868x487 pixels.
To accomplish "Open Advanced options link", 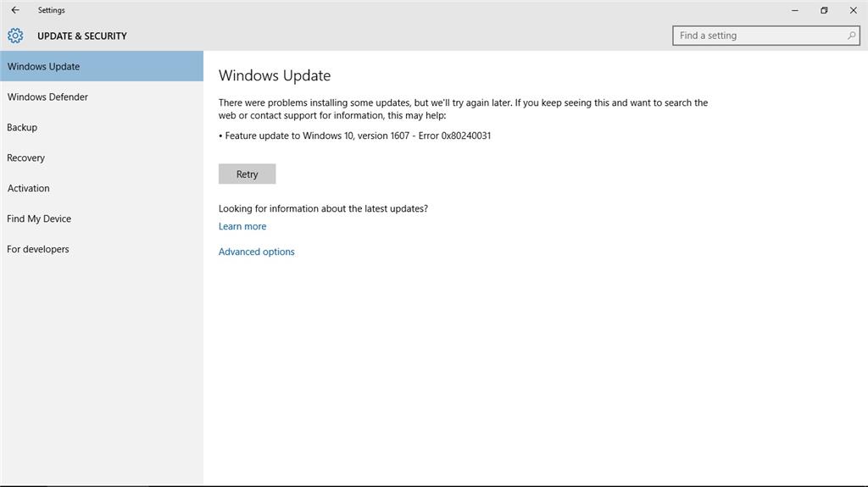I will (256, 252).
